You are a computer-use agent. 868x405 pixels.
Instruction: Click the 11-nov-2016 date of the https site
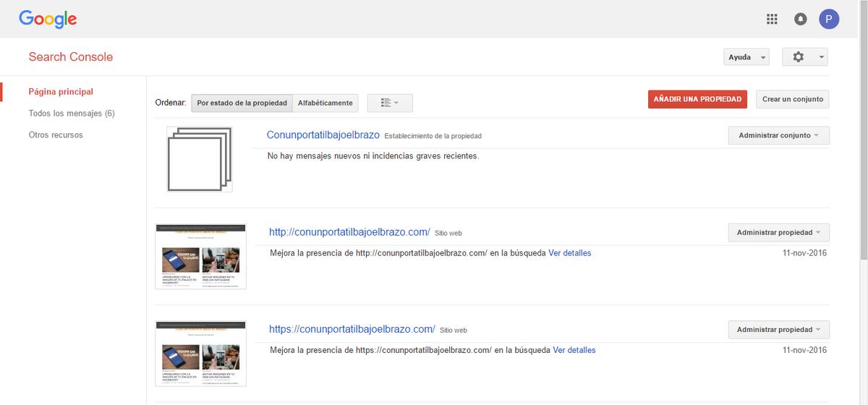pyautogui.click(x=804, y=350)
